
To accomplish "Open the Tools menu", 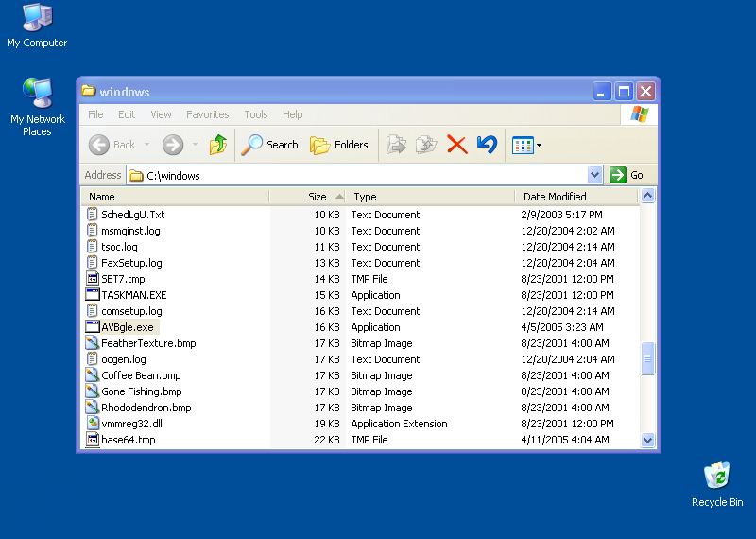I will pos(256,114).
